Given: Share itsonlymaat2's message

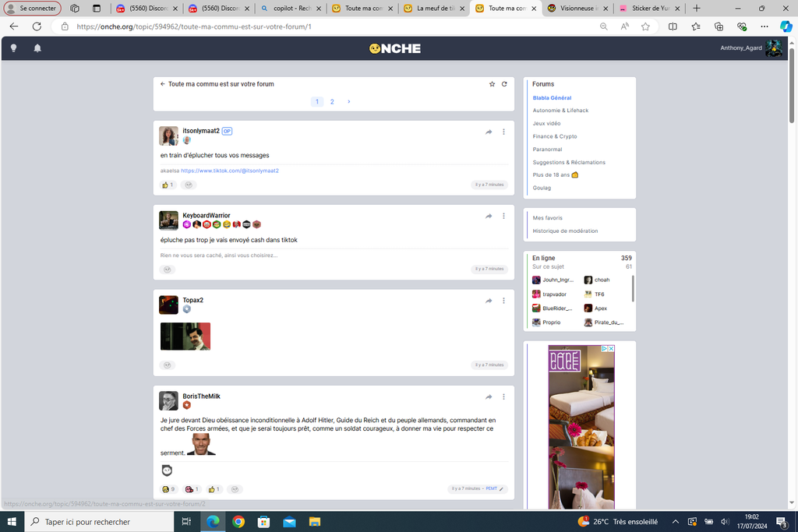Looking at the screenshot, I should click(x=489, y=132).
